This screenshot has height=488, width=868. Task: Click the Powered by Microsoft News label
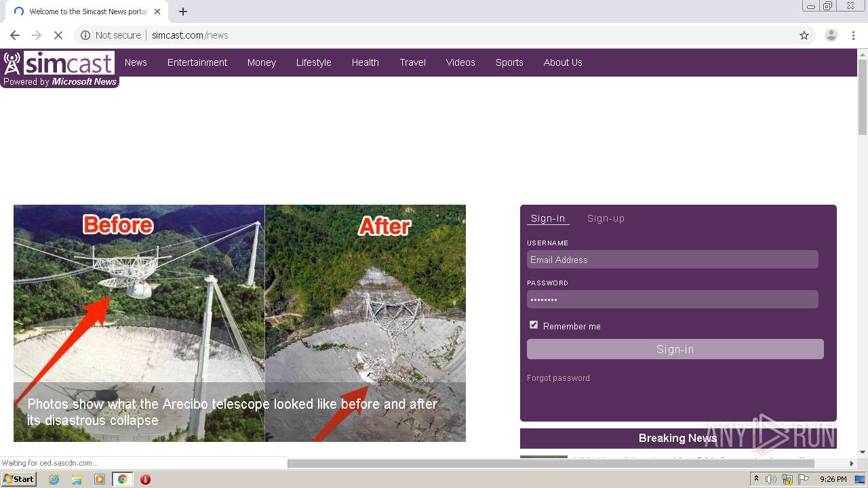pos(60,82)
